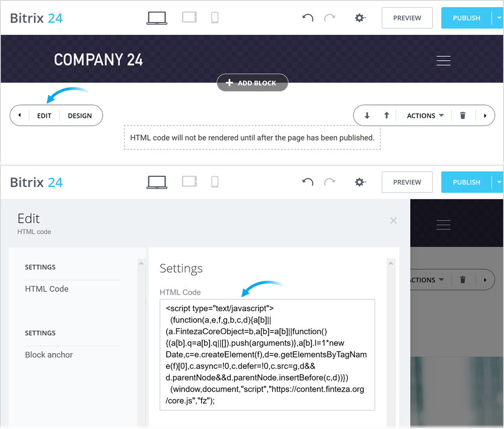
Task: Delete block using top trash icon
Action: 463,115
